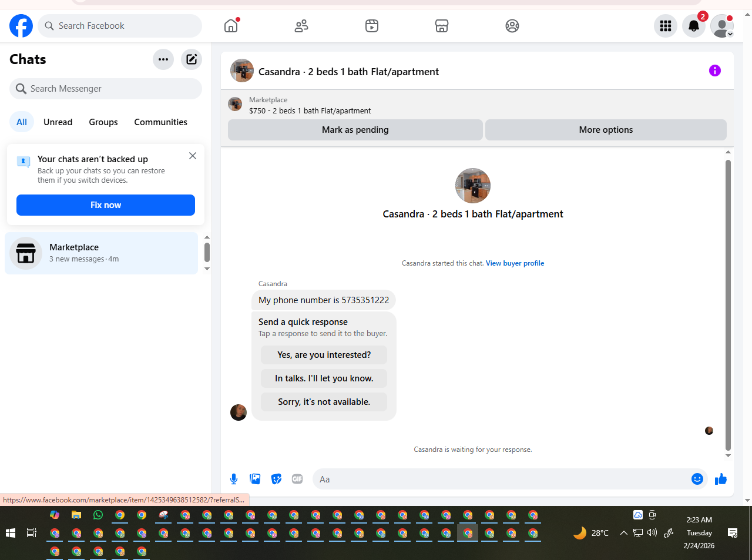Screen dimensions: 752x560
Task: Open the volume speaker tray icon
Action: coord(652,533)
